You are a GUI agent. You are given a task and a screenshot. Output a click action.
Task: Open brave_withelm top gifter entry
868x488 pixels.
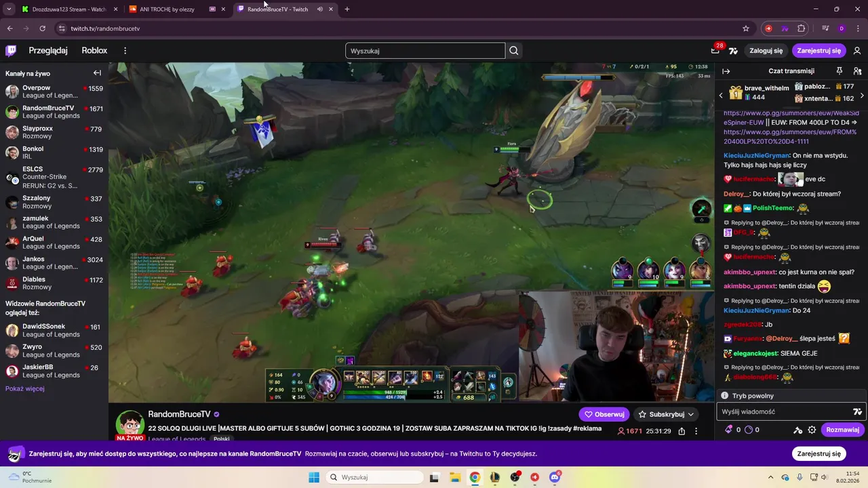pyautogui.click(x=759, y=93)
